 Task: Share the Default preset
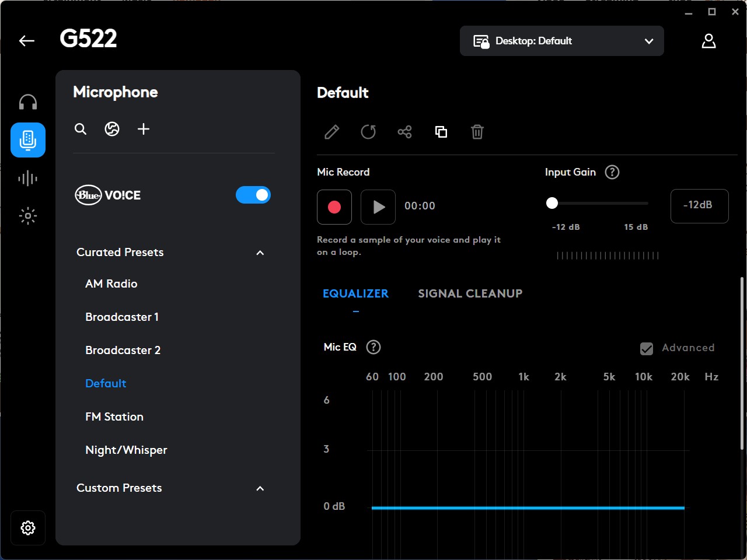coord(405,132)
